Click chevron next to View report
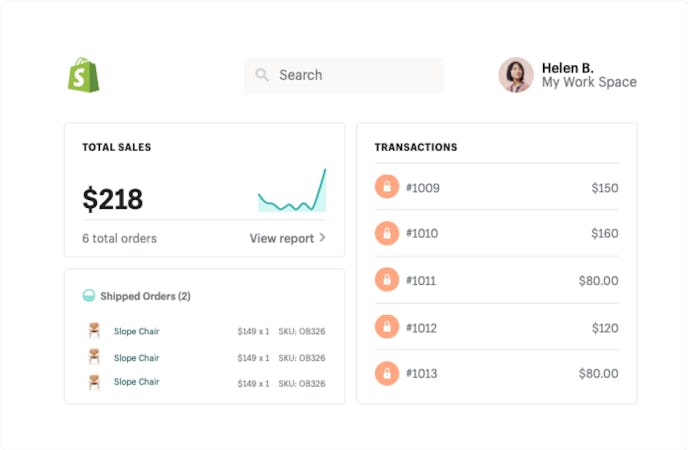This screenshot has width=688, height=450. pos(322,238)
